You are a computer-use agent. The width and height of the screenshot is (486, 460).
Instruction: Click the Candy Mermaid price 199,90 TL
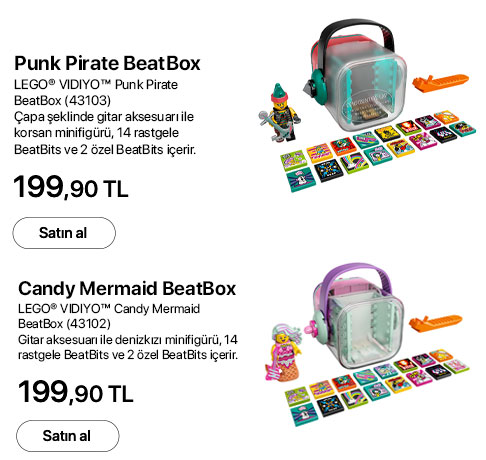click(x=75, y=392)
